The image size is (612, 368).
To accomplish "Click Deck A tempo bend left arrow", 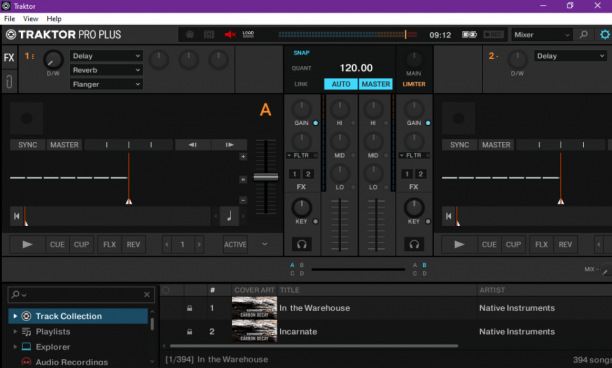I will point(193,145).
